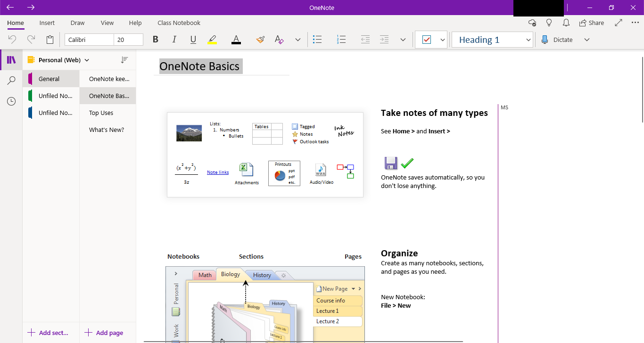This screenshot has width=644, height=343.
Task: Switch to the Home tab
Action: coord(16,23)
